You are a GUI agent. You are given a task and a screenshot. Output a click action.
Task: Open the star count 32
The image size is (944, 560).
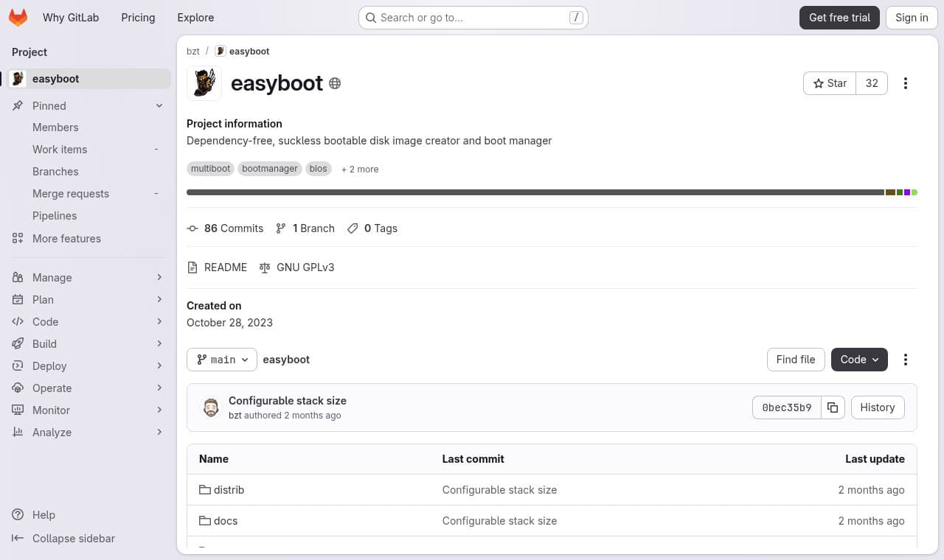[x=872, y=83]
